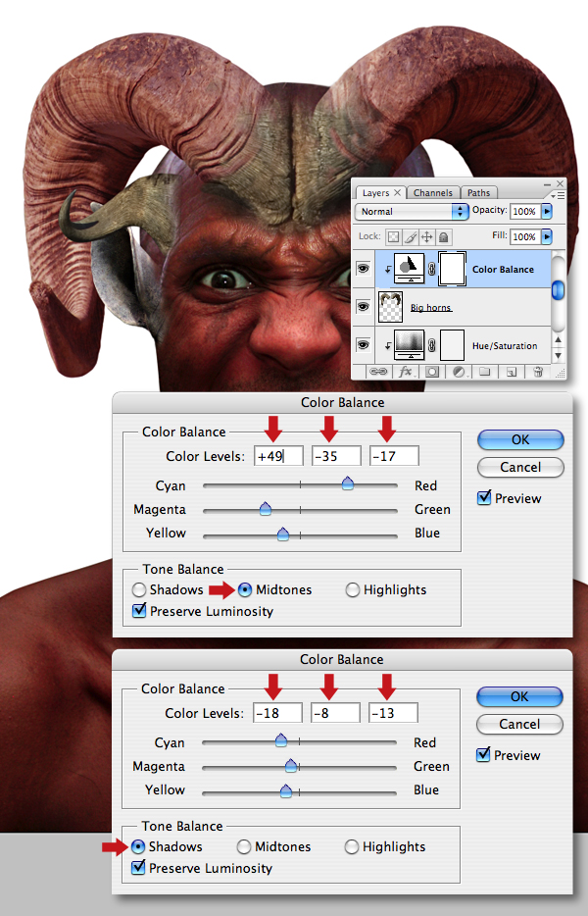
Task: Click the Fill 100% value field
Action: [x=525, y=236]
